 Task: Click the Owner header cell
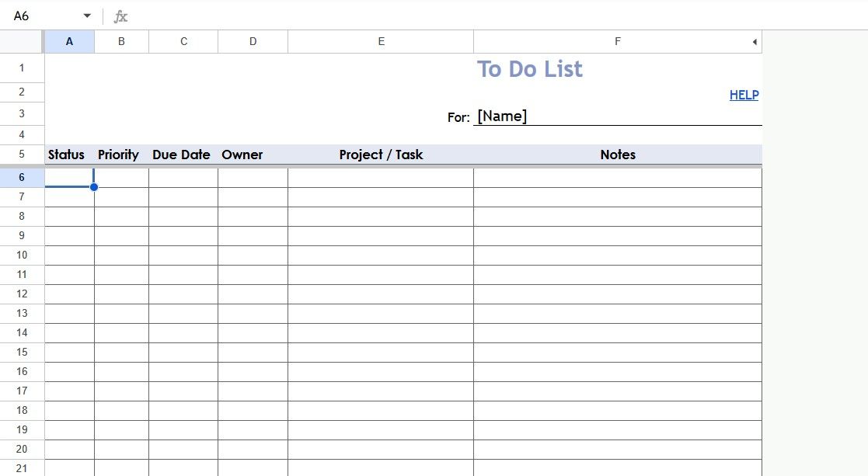point(242,155)
